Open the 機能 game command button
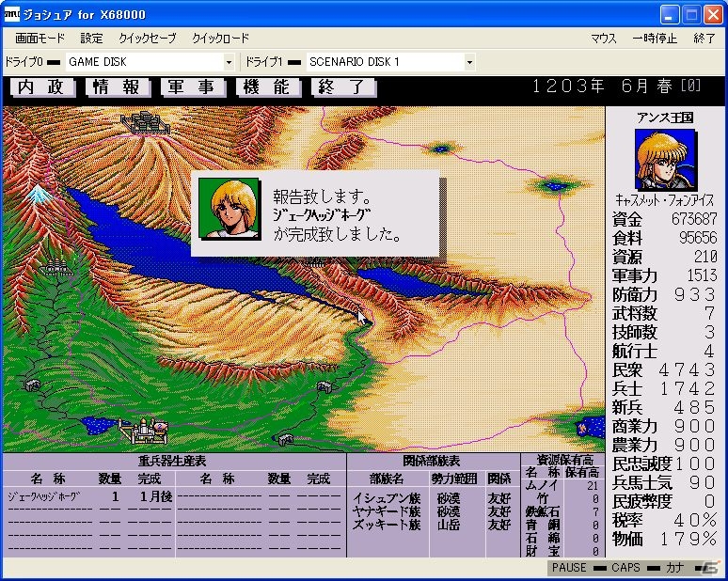Image resolution: width=728 pixels, height=581 pixels. (x=267, y=86)
